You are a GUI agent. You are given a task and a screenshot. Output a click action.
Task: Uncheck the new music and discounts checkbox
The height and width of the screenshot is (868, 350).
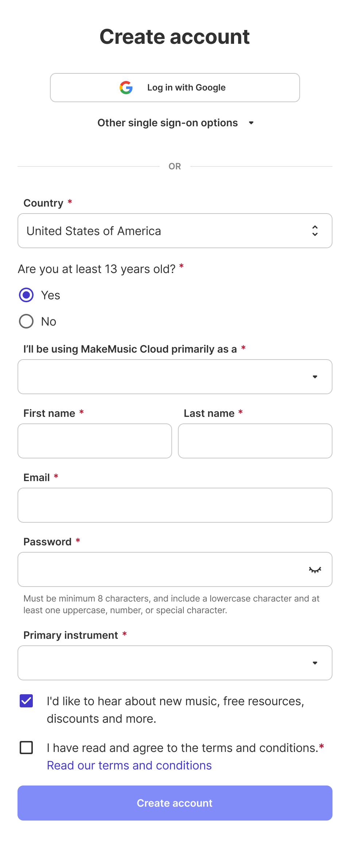coord(26,701)
